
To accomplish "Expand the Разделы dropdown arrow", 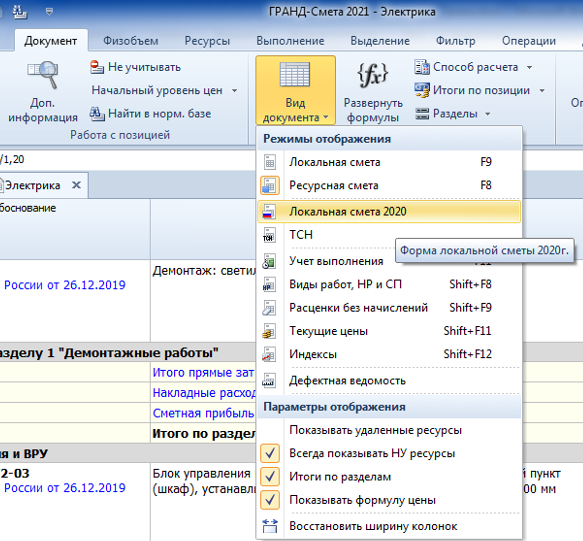I will tap(487, 114).
